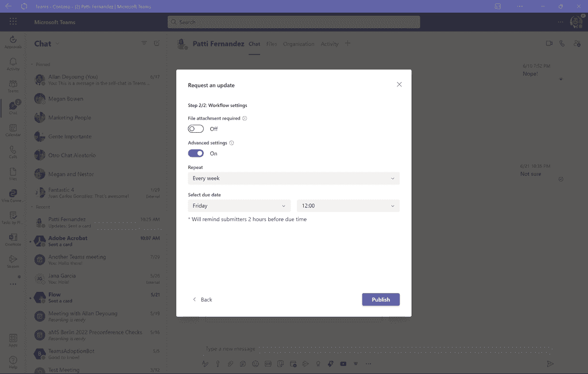Open Files in the left rail
588x374 pixels.
(x=13, y=173)
